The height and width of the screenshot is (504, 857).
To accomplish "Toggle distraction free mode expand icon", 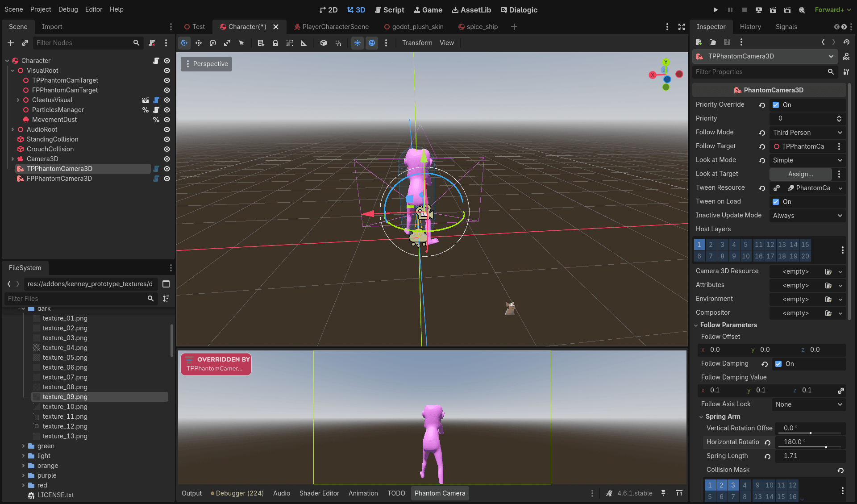I will pos(682,27).
